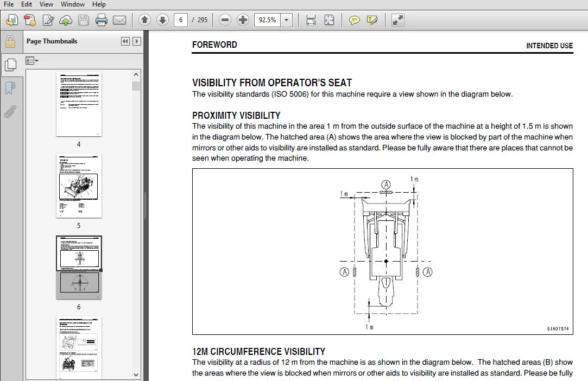The height and width of the screenshot is (381, 588).
Task: Select the Highlight text tool
Action: 372,20
